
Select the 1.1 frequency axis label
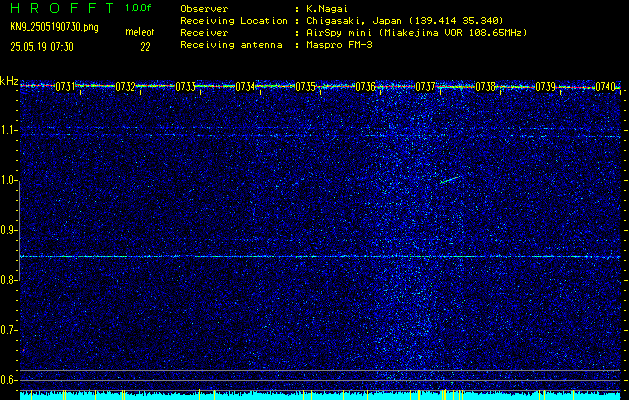pos(9,130)
